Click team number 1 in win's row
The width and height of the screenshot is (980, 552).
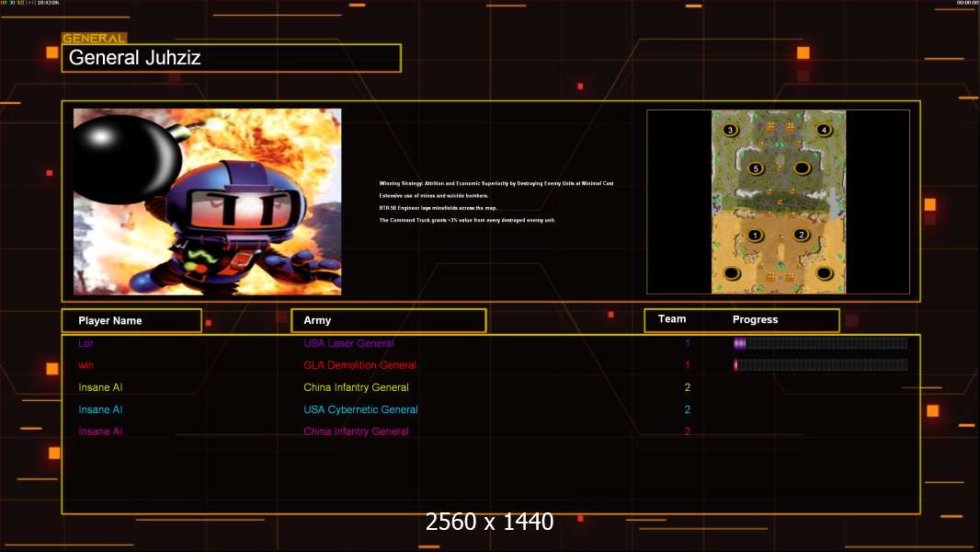tap(688, 365)
